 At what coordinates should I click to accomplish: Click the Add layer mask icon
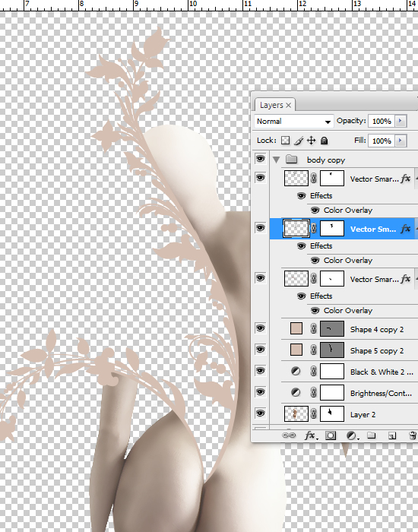coord(331,435)
